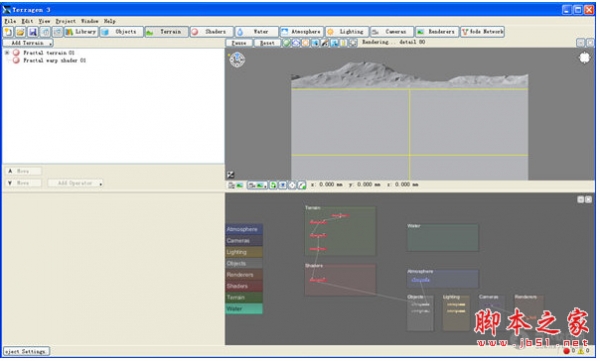This screenshot has width=600, height=361.
Task: Open the Node Network layout
Action: pyautogui.click(x=482, y=32)
